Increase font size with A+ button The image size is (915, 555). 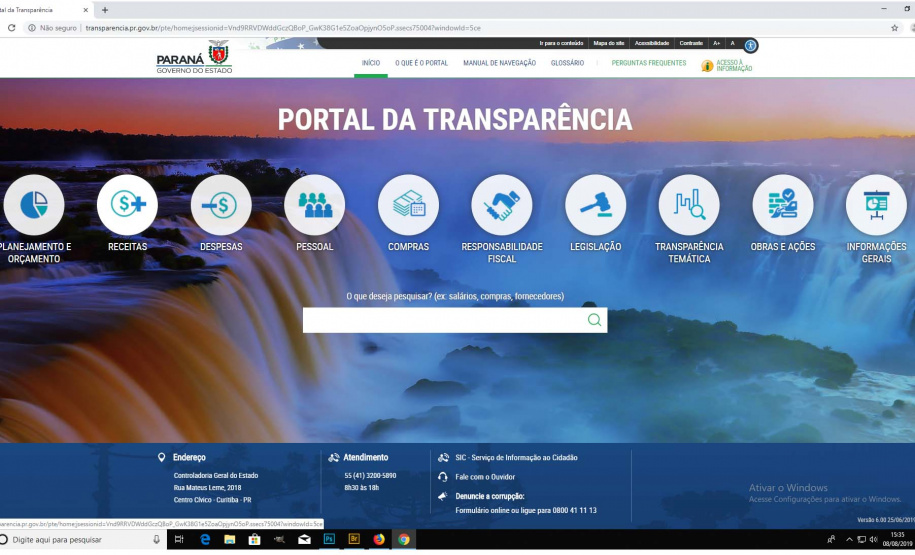[x=717, y=43]
